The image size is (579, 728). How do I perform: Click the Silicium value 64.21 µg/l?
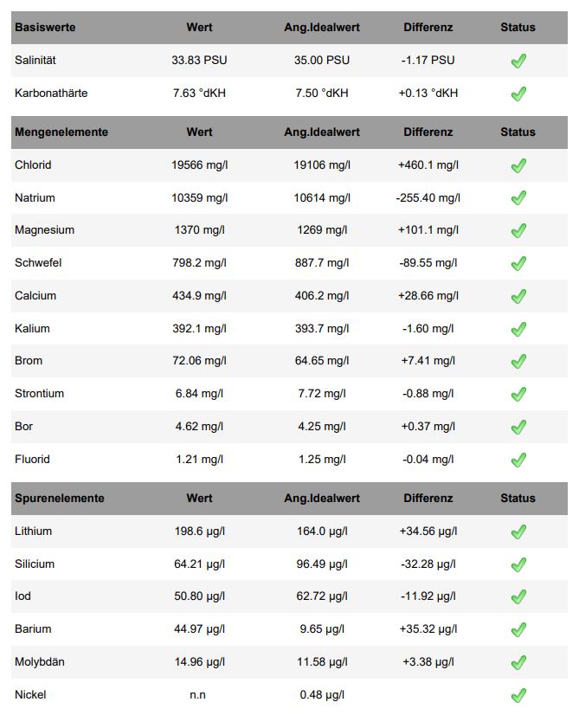(x=199, y=564)
